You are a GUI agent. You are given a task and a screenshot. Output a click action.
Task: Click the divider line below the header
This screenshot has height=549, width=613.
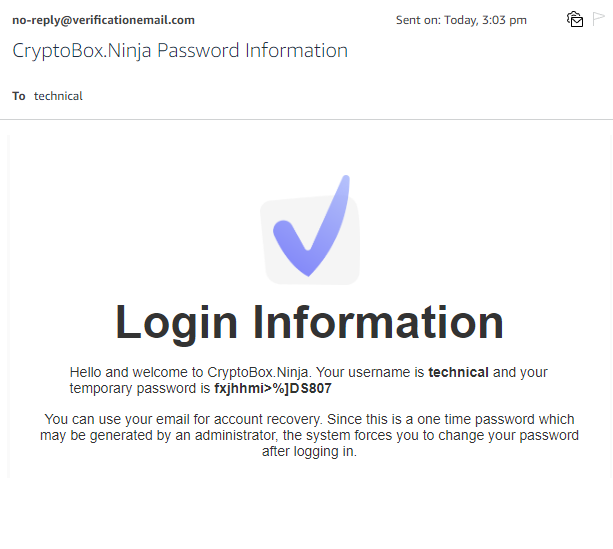pyautogui.click(x=306, y=120)
